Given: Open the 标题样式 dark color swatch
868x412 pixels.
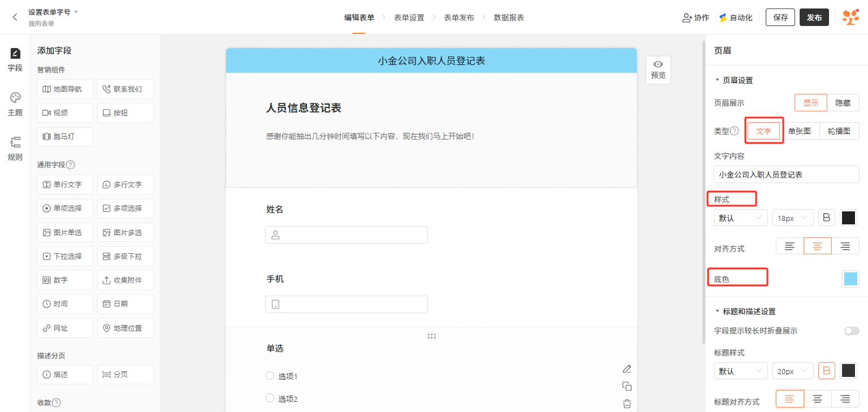Looking at the screenshot, I should pos(849,371).
